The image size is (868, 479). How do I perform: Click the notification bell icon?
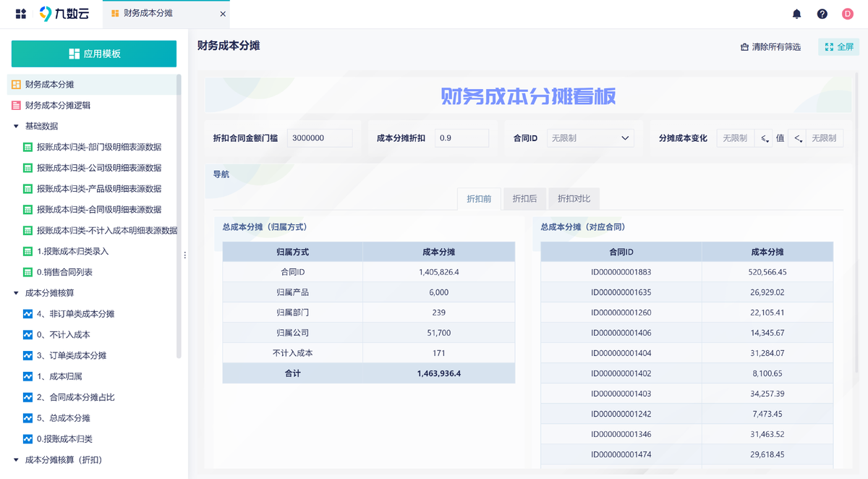796,14
